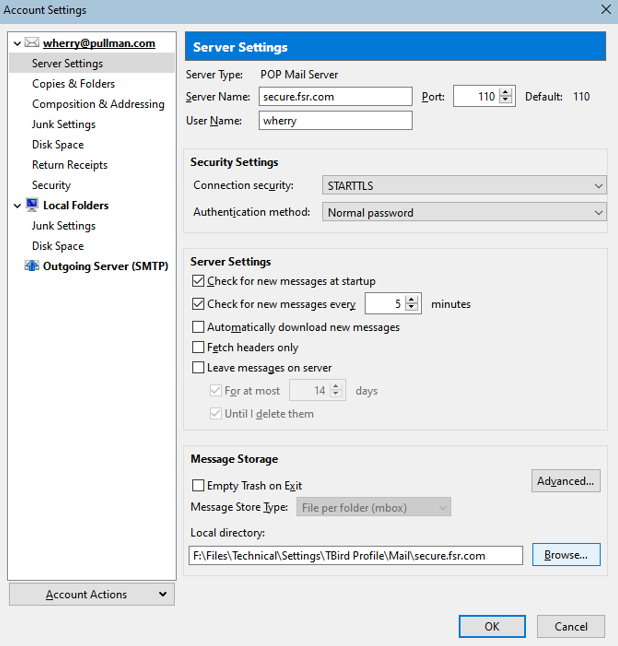Screen dimensions: 618x646
Task: Open the Account Actions dropdown
Action: tap(92, 594)
